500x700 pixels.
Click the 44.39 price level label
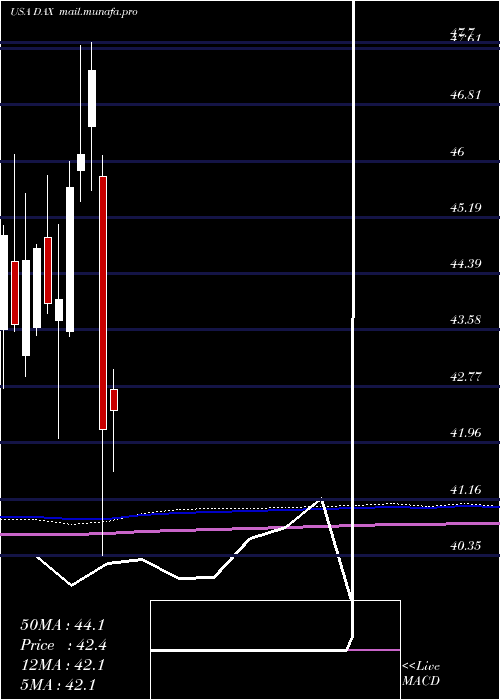tap(466, 264)
